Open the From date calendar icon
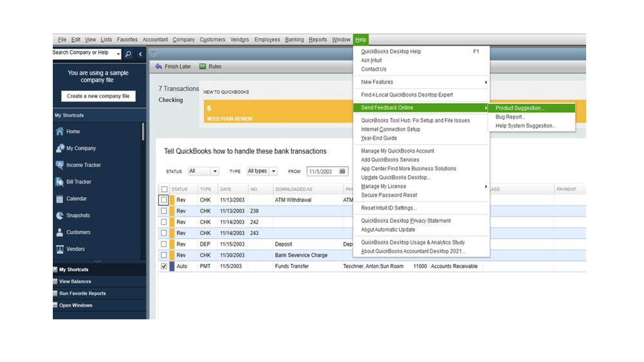644x362 pixels. [x=342, y=171]
